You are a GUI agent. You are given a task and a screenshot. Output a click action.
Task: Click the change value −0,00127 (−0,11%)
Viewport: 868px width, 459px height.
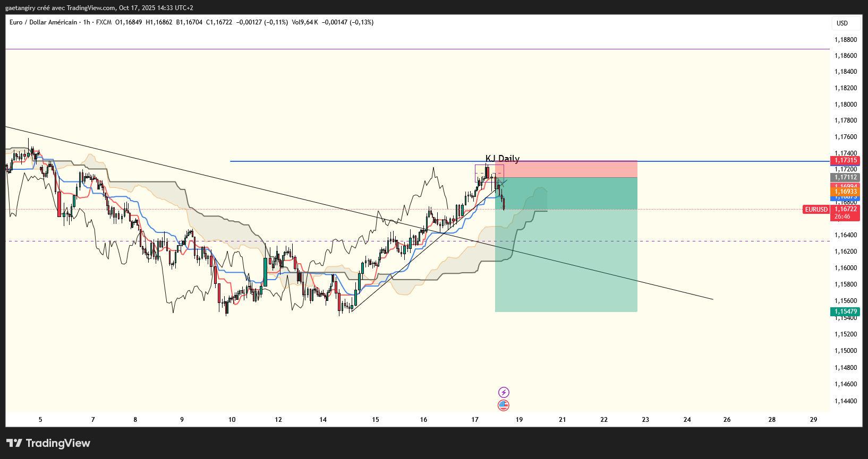pos(262,22)
